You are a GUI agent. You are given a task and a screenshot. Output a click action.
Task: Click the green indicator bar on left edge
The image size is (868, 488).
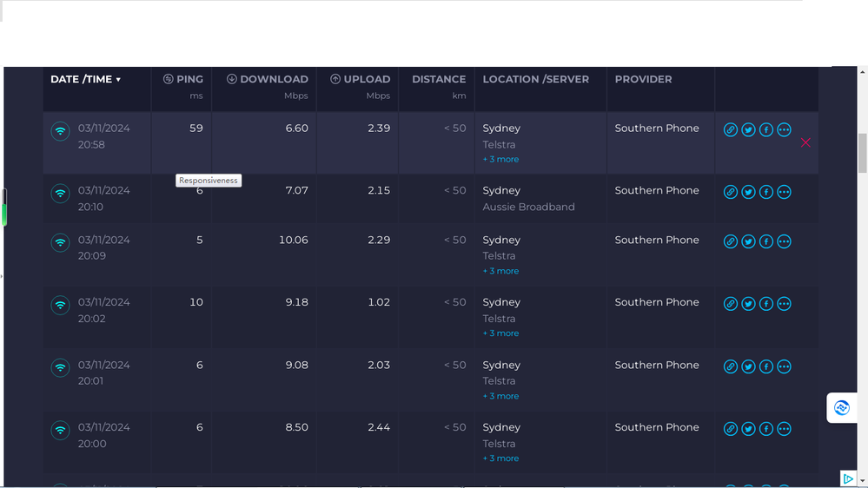[3, 212]
